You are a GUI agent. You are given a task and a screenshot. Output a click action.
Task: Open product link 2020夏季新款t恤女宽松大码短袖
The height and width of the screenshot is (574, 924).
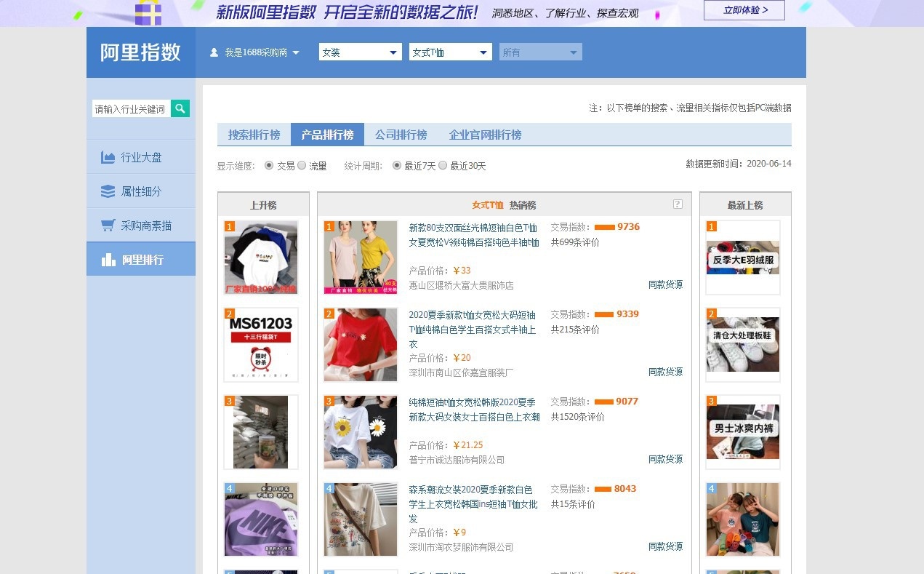[474, 330]
